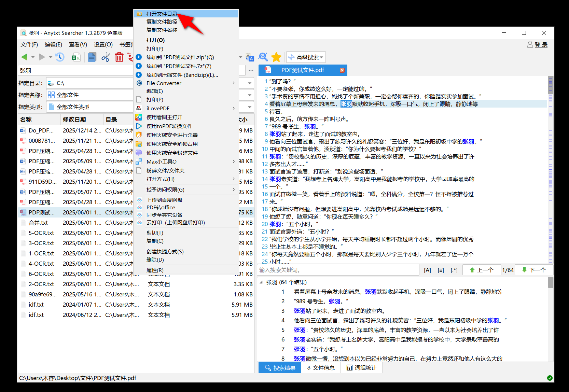Viewport: 569px width, 392px height.
Task: Expand the File Converter submenu
Action: pos(164,83)
